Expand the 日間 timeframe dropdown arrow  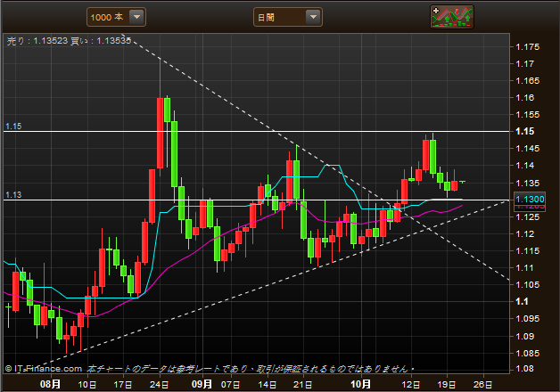313,17
